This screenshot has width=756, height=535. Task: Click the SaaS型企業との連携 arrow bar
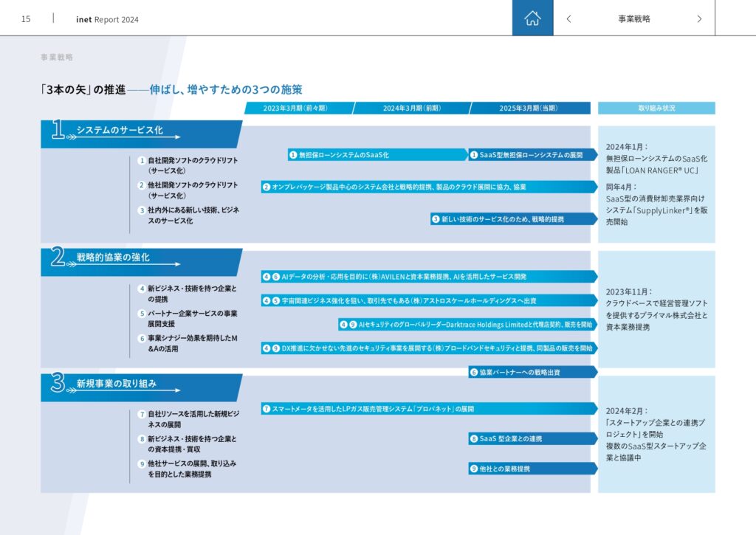coord(533,438)
